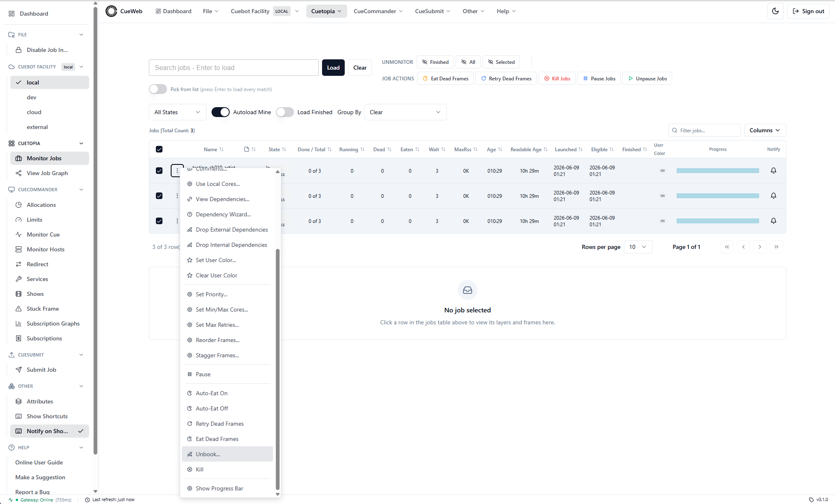This screenshot has width=835, height=504.
Task: Uncheck the second job row checkbox
Action: coord(159,196)
